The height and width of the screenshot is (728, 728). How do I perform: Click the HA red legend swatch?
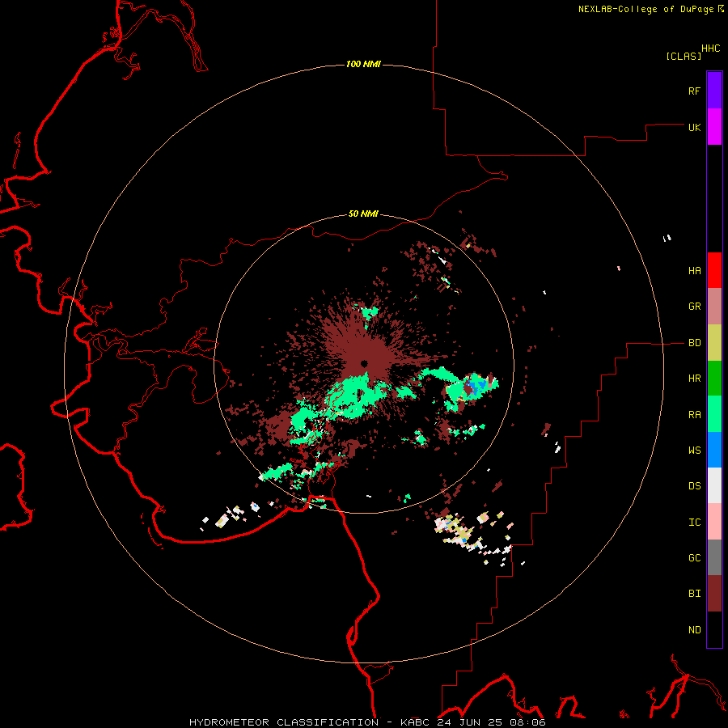point(714,270)
